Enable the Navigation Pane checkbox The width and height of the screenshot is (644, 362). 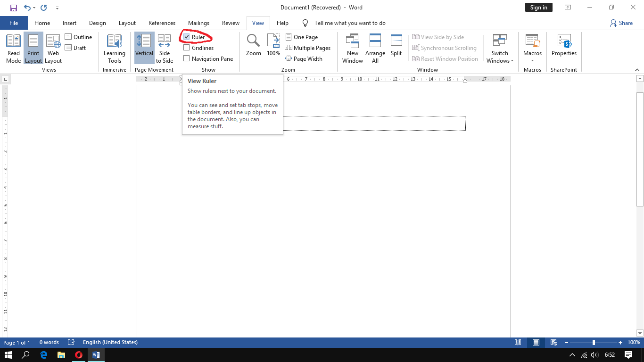(x=187, y=58)
